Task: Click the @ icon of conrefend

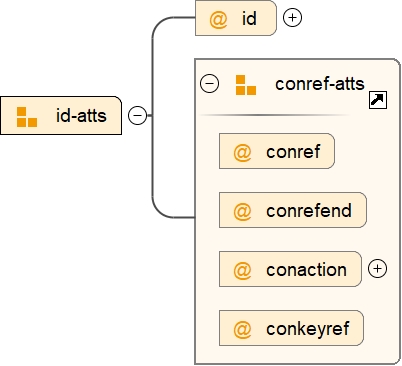Action: (242, 211)
